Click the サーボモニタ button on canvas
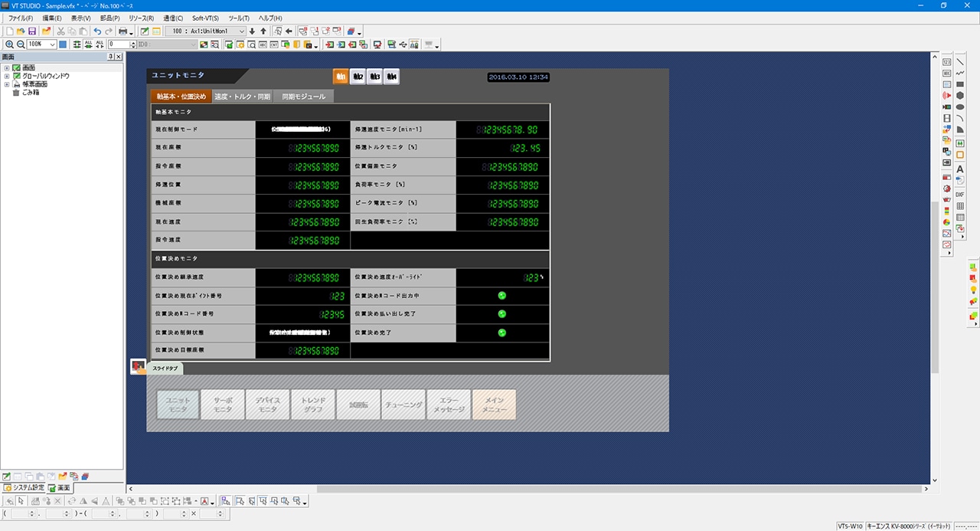This screenshot has width=980, height=531. pos(222,405)
